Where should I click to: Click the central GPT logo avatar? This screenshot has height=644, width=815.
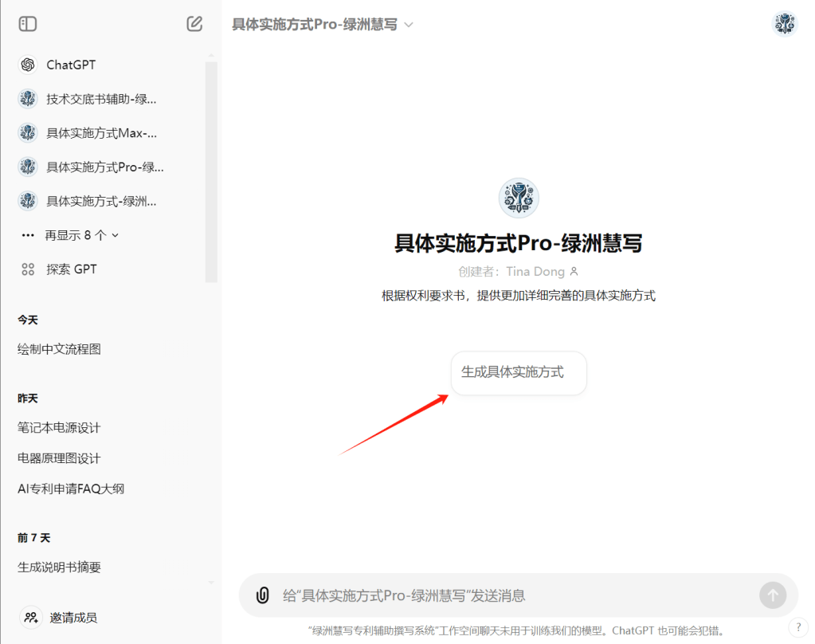(x=519, y=198)
